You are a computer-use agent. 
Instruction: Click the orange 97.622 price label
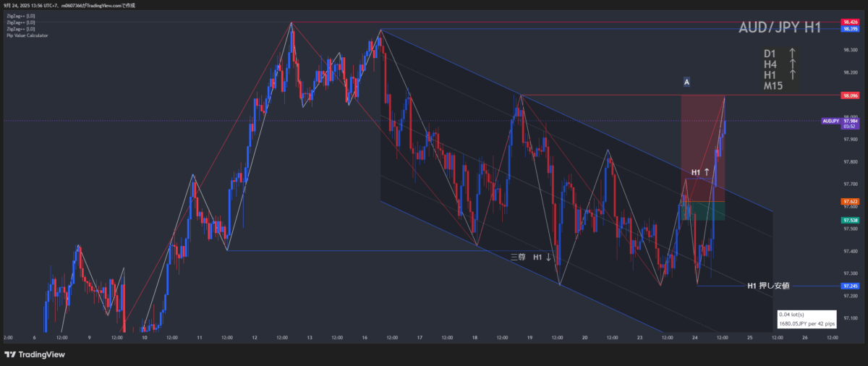(850, 201)
